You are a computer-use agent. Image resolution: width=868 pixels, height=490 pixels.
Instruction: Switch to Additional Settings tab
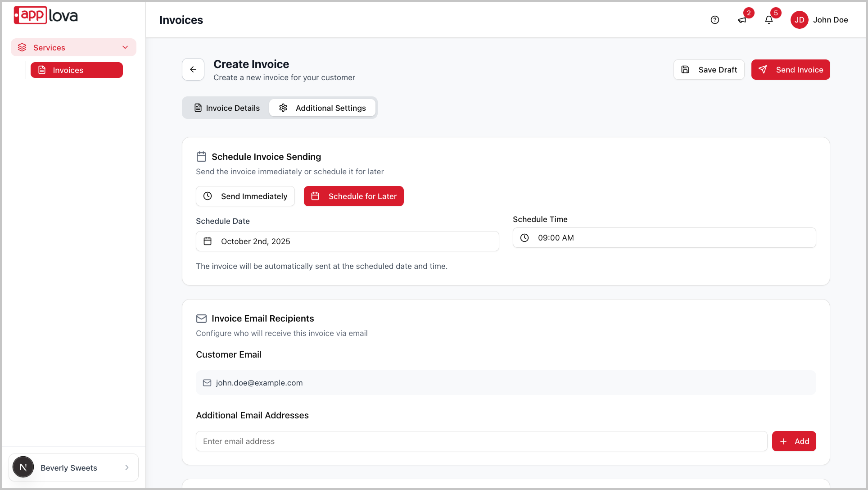322,108
